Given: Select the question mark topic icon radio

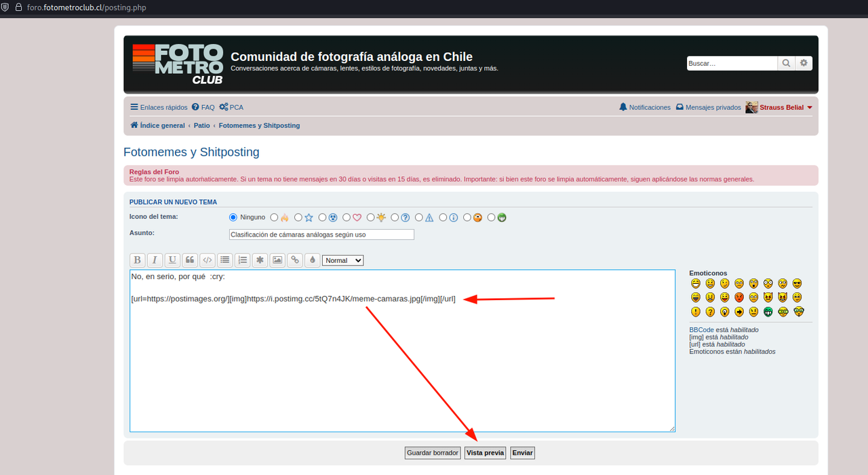Looking at the screenshot, I should tap(395, 218).
